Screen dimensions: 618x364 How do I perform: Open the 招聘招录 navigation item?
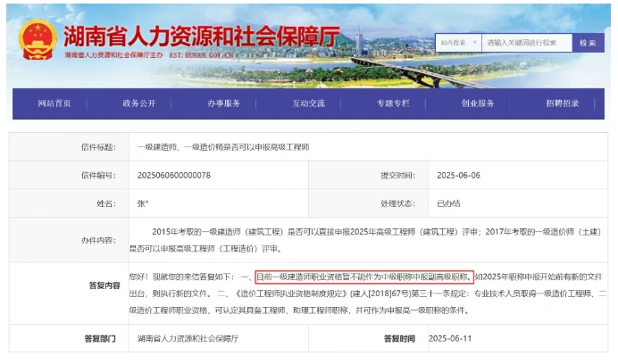click(x=563, y=103)
